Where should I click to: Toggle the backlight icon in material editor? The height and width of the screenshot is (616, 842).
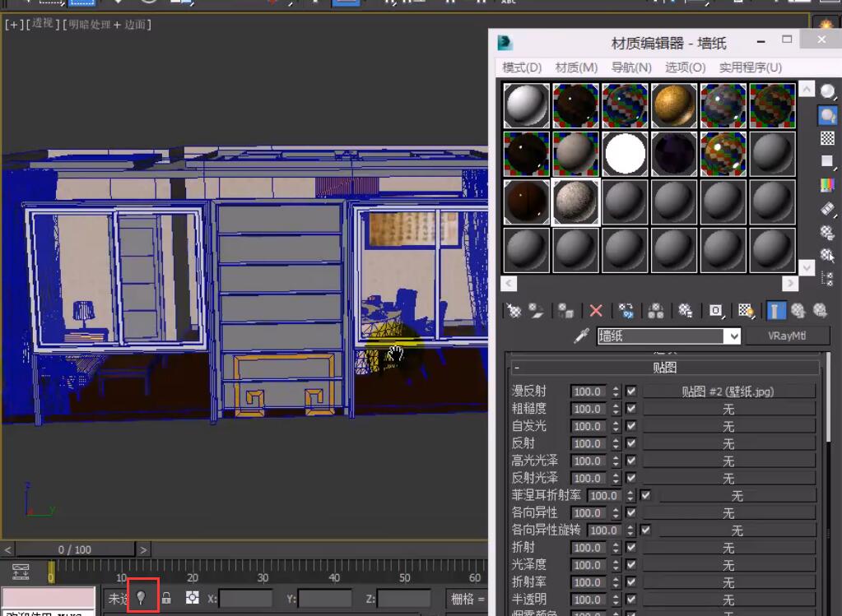tap(827, 116)
